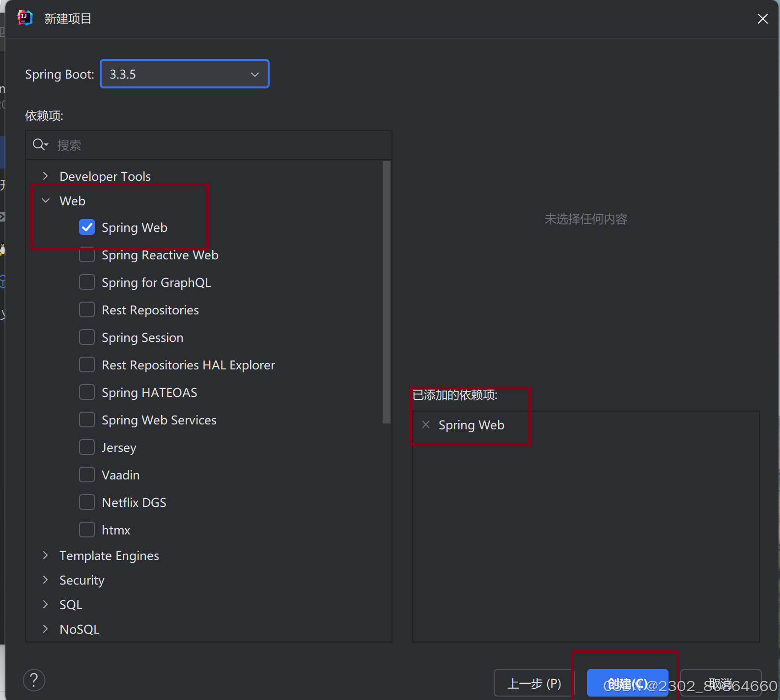Collapse the Web category
The height and width of the screenshot is (700, 780).
click(46, 200)
